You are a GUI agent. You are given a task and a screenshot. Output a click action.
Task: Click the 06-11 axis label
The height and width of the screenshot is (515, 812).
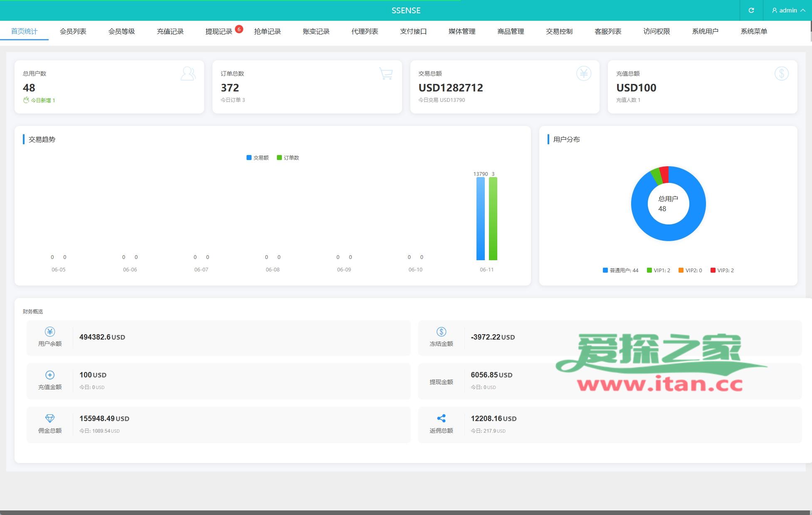pyautogui.click(x=487, y=269)
